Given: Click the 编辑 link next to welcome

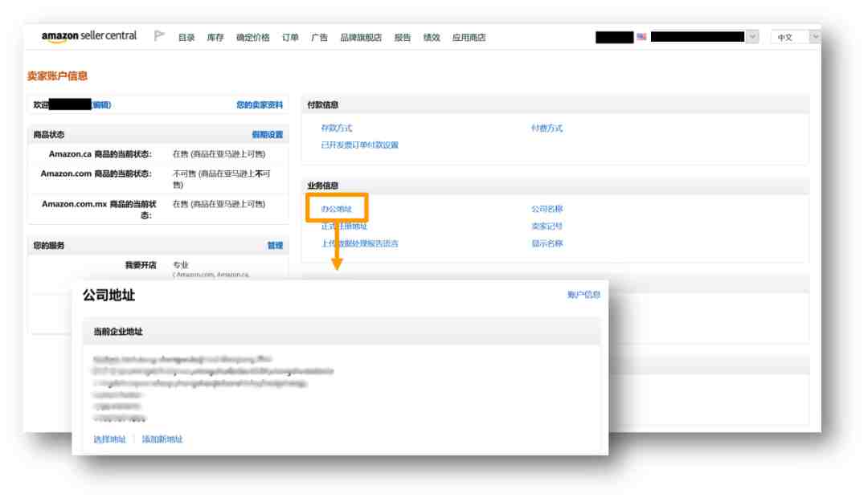Looking at the screenshot, I should point(101,104).
